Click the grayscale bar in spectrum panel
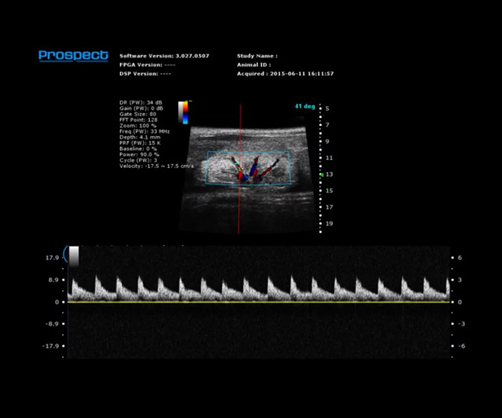The width and height of the screenshot is (502, 418). point(74,257)
